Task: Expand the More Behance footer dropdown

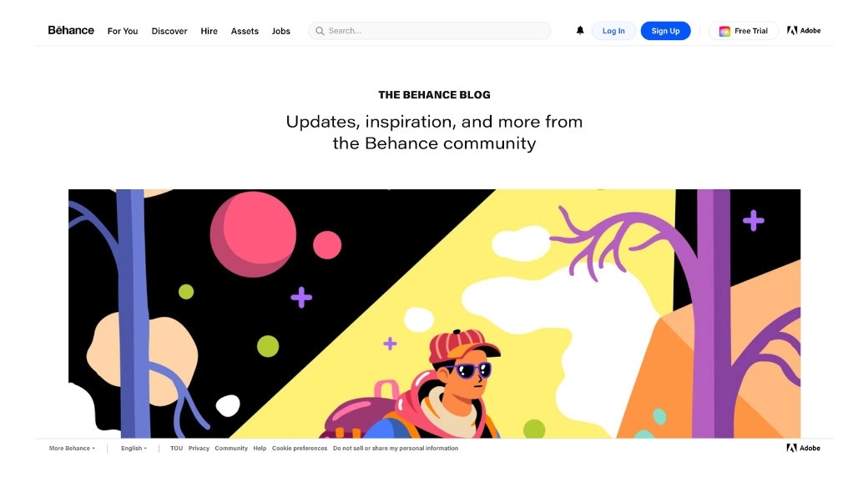Action: point(72,448)
